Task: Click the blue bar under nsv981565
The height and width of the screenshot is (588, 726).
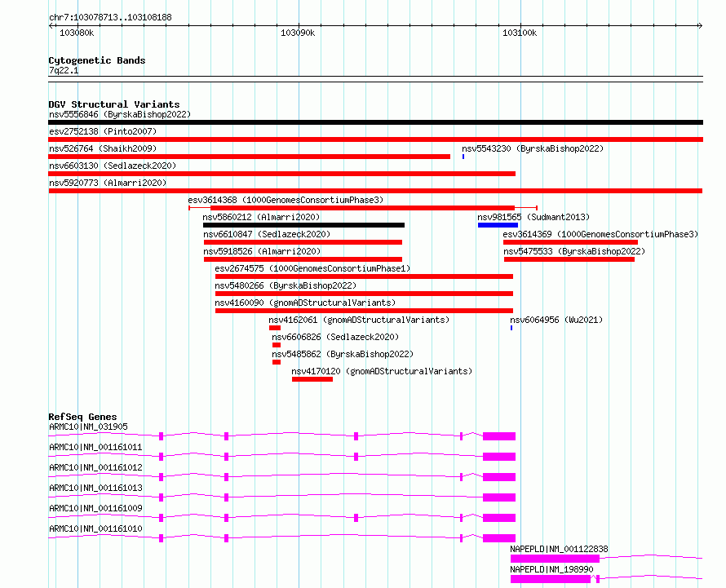Action: point(498,225)
